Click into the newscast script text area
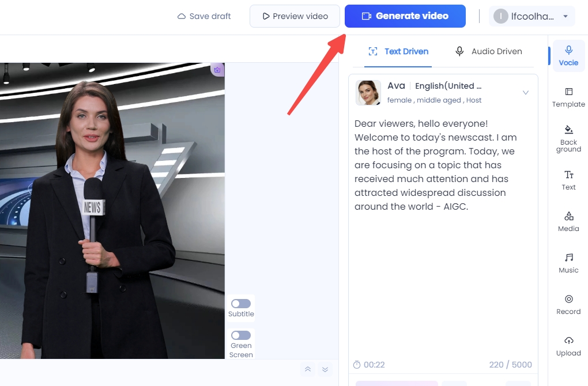 point(442,259)
